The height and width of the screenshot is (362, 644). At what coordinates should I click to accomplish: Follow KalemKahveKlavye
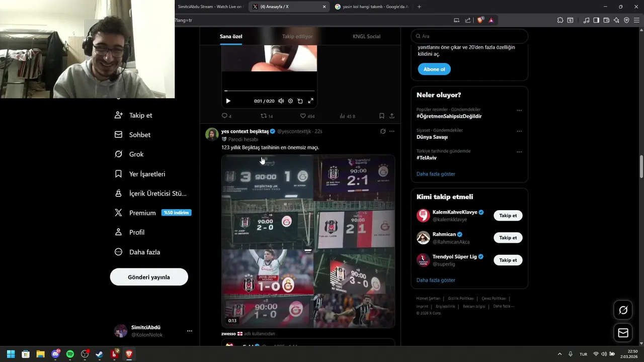508,216
